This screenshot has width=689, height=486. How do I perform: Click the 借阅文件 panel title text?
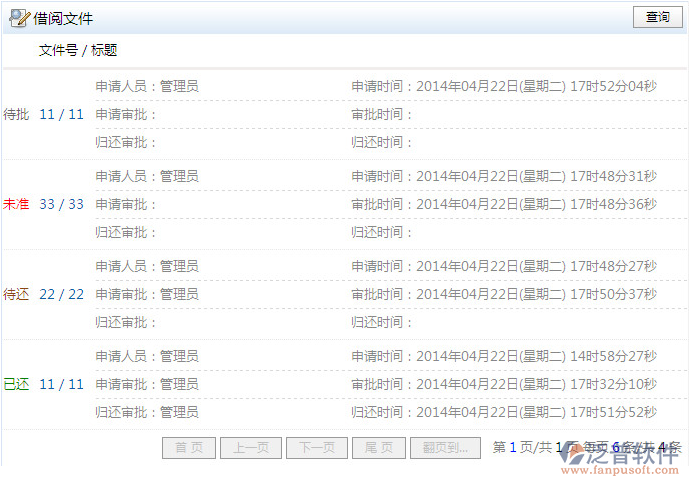(x=63, y=18)
